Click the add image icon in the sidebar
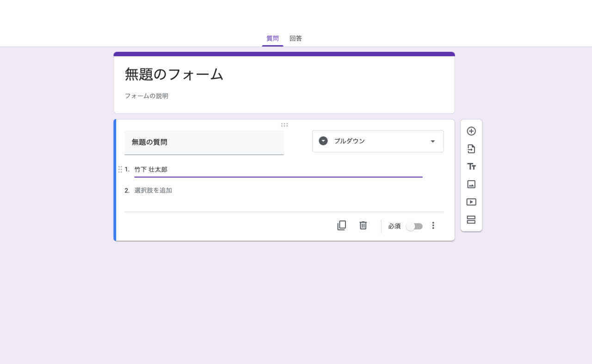The width and height of the screenshot is (592, 364). point(471,184)
